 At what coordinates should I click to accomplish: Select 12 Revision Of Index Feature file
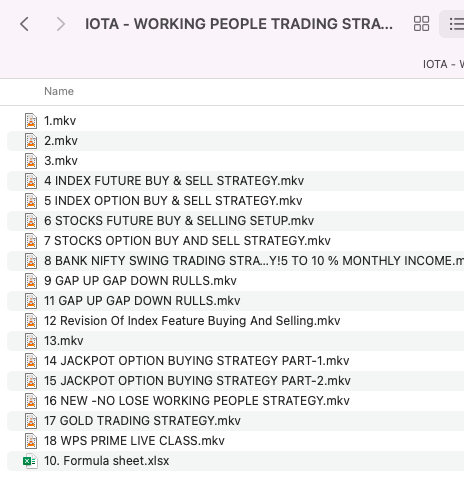(235, 321)
